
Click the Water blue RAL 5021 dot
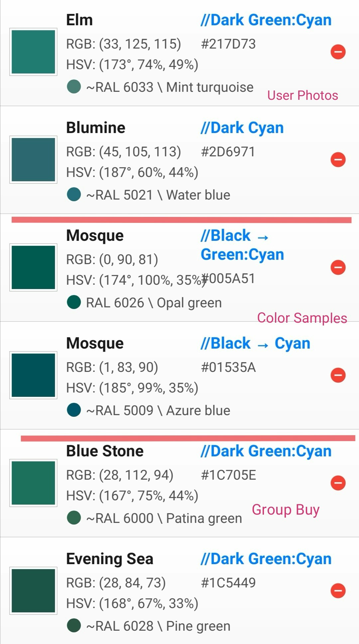(74, 195)
